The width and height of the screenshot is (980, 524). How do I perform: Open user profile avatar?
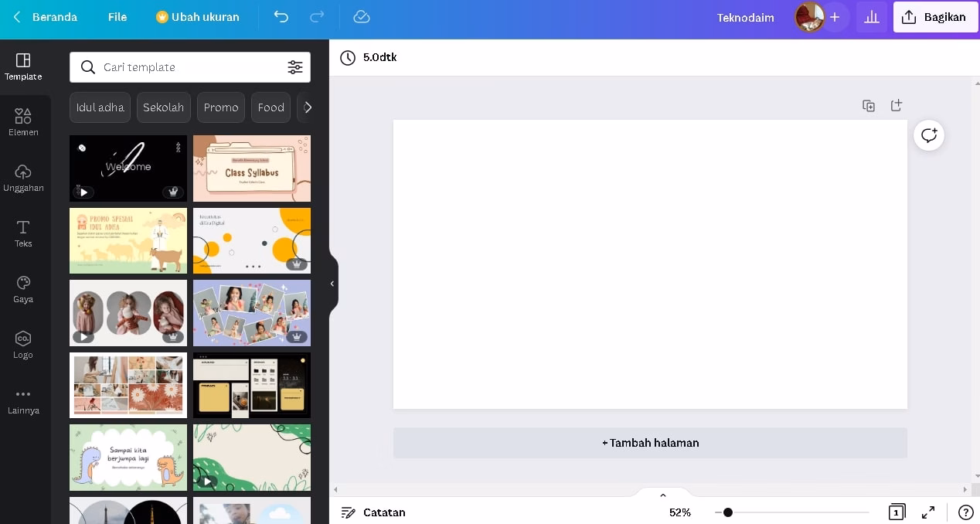[x=809, y=17]
